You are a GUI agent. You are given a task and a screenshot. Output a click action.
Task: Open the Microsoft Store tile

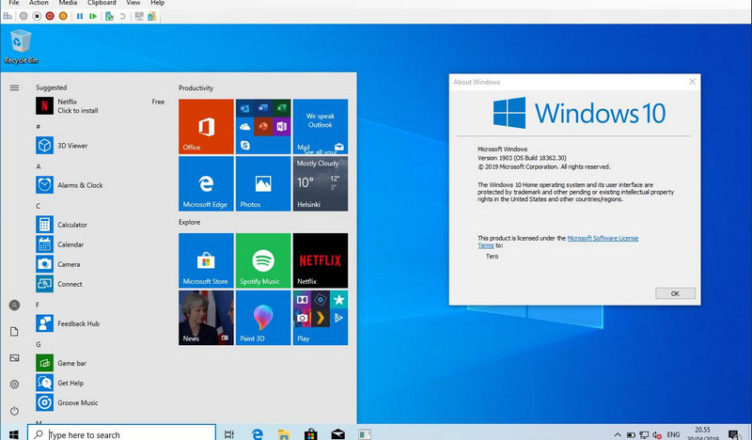[x=206, y=261]
